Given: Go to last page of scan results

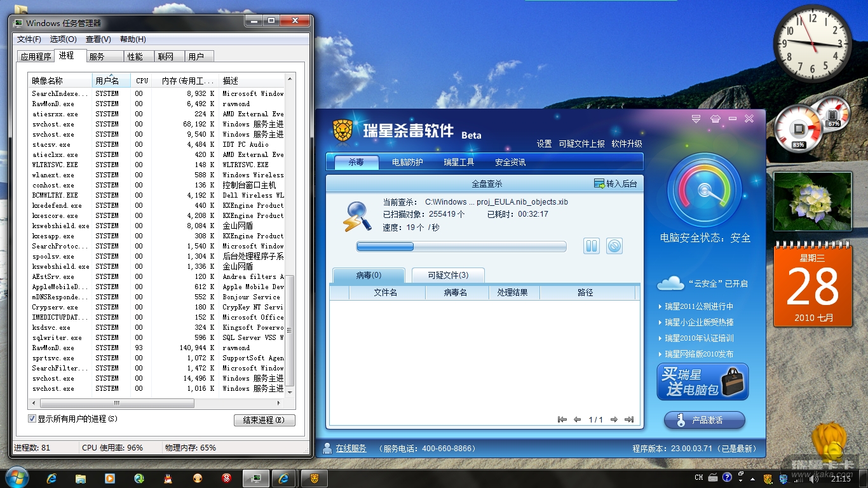Looking at the screenshot, I should pos(629,419).
